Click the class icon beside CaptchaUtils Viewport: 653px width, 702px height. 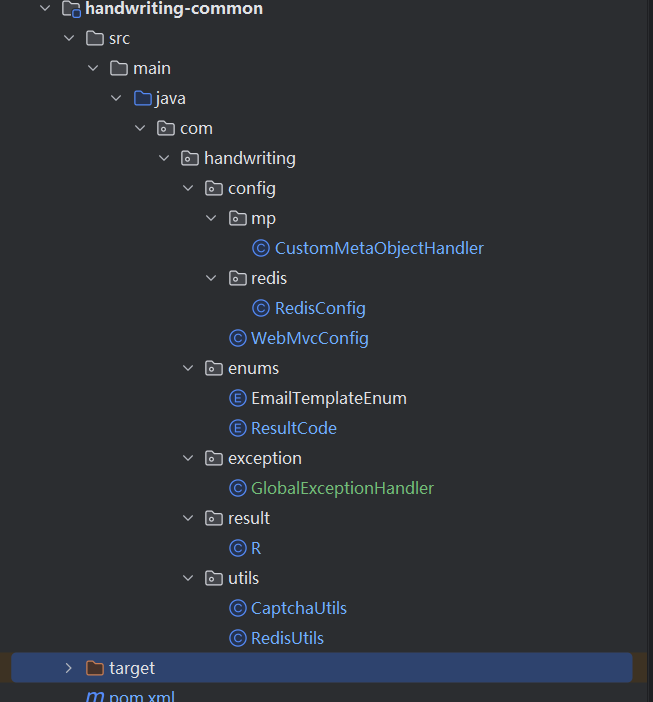click(238, 608)
